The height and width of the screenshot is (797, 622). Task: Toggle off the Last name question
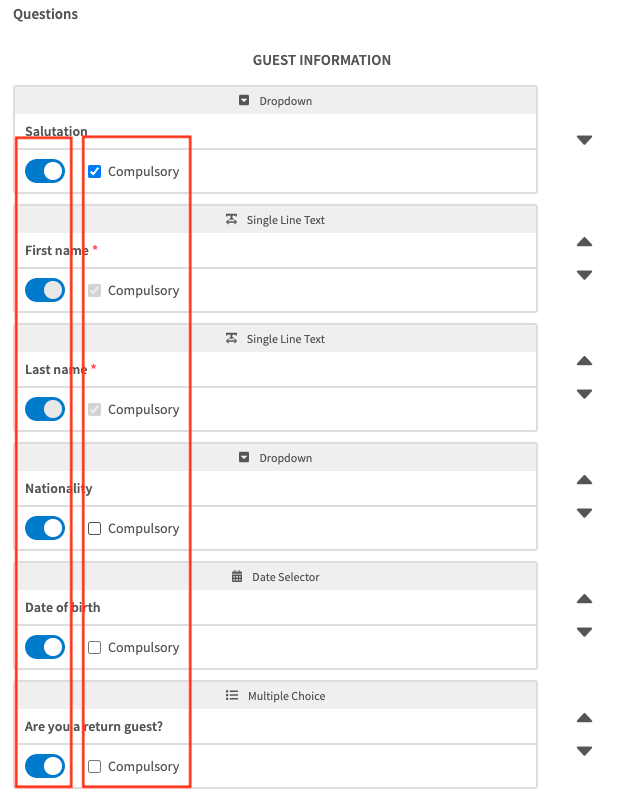point(45,409)
